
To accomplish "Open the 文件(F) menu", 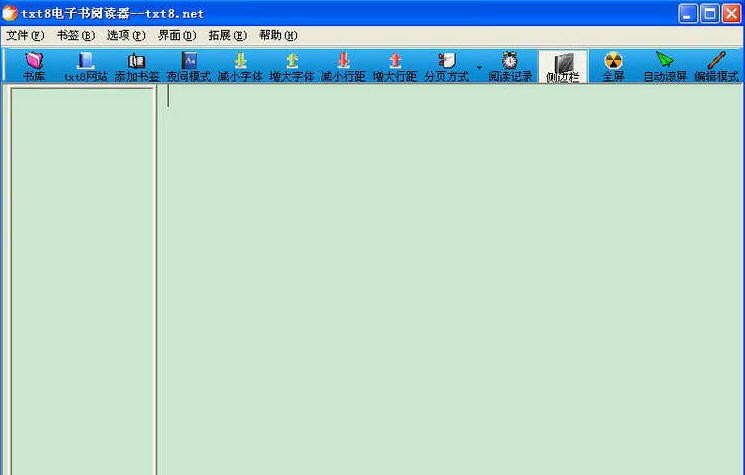I will point(25,36).
